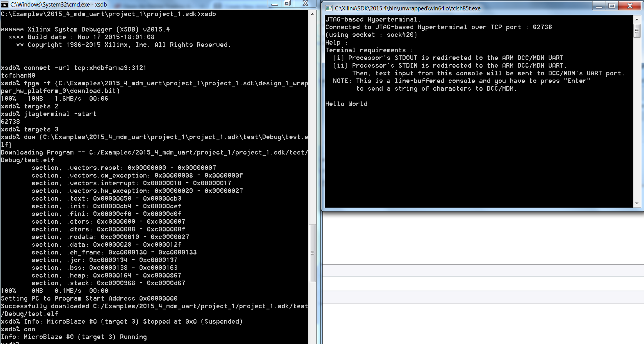This screenshot has width=644, height=344.
Task: Click 'MicroBlaze #0 (target 3) Running' info line
Action: 74,337
